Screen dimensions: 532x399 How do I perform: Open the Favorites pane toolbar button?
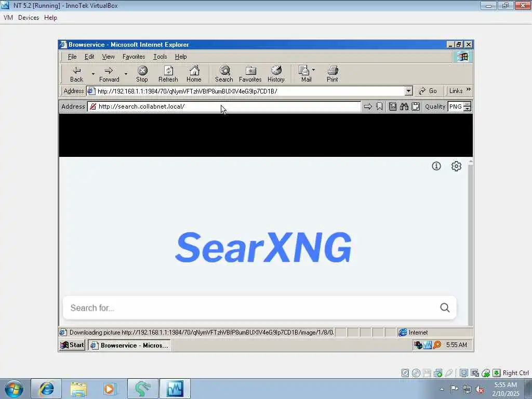[250, 74]
